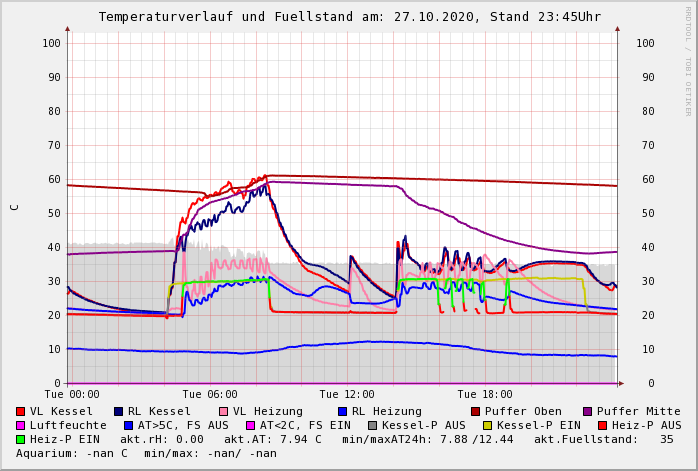The width and height of the screenshot is (698, 471).
Task: Select the pink VL Heizung legend swatch
Action: click(222, 411)
